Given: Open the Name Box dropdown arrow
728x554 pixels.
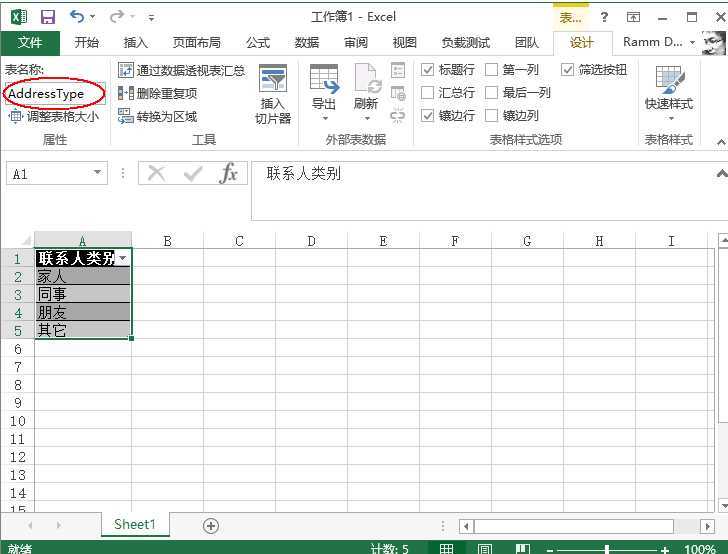Looking at the screenshot, I should point(97,172).
